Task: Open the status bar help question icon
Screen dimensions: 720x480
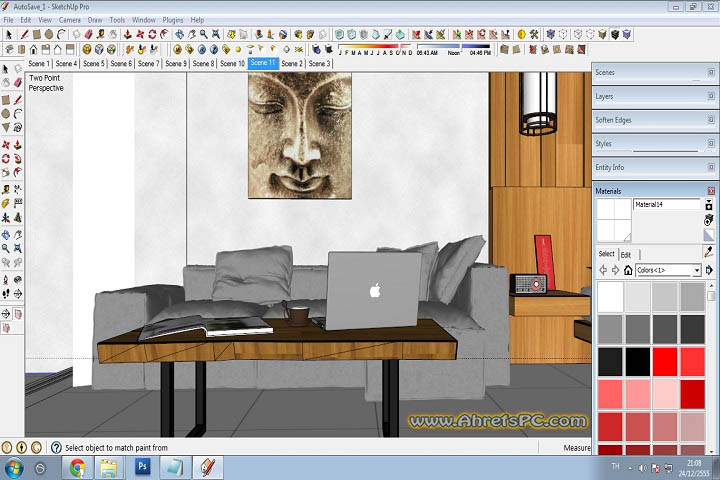Action: tap(56, 447)
